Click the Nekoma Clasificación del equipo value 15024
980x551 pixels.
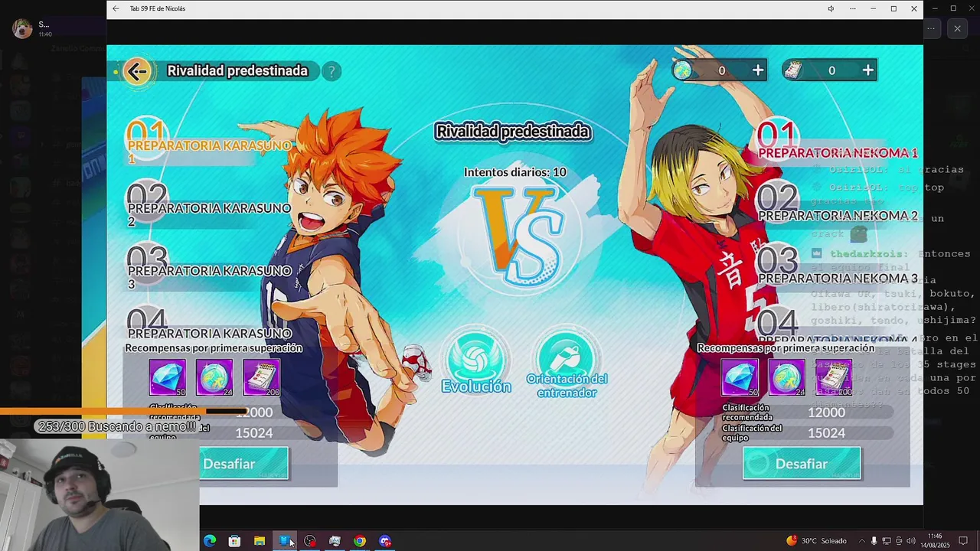coord(826,433)
